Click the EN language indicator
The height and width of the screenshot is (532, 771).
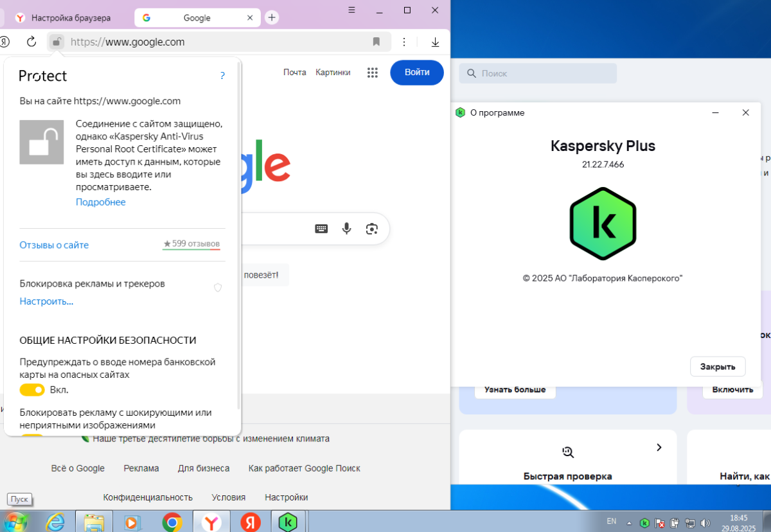611,521
